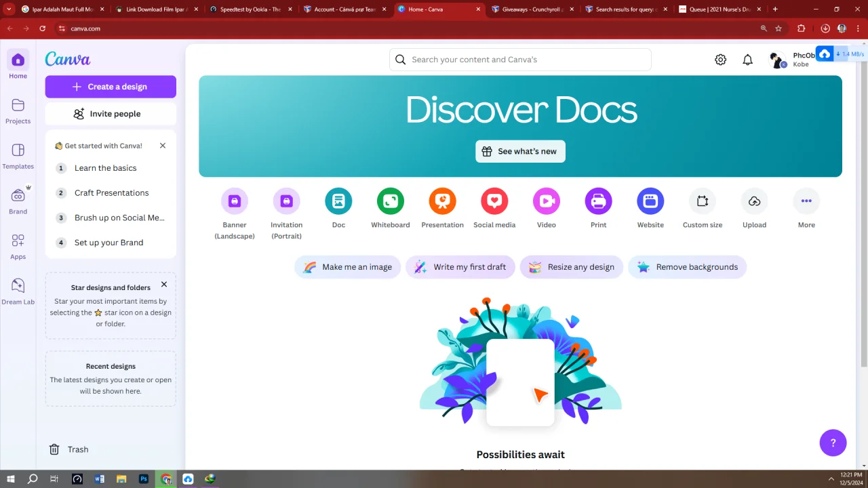This screenshot has width=868, height=488.
Task: Open Dream Lab in the sidebar
Action: (18, 285)
